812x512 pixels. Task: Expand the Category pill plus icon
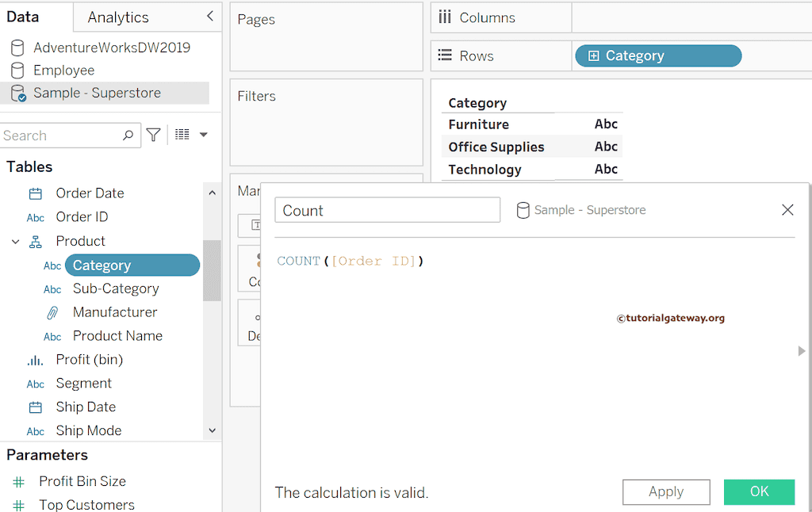(593, 56)
